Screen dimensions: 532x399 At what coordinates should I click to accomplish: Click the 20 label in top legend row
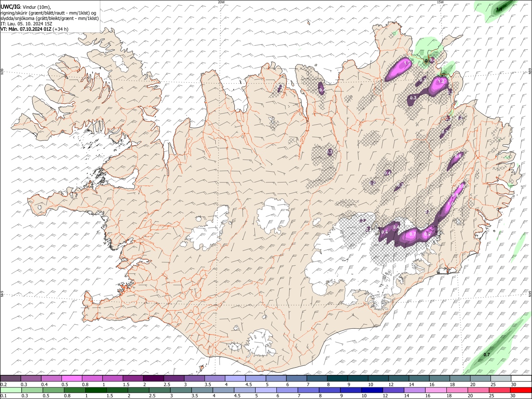(473, 384)
